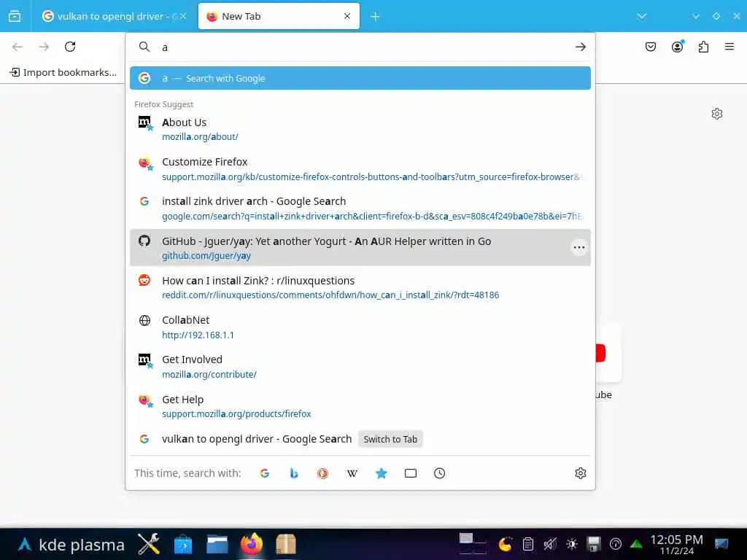Click in the address bar text field
Viewport: 747px width, 560px height.
365,47
